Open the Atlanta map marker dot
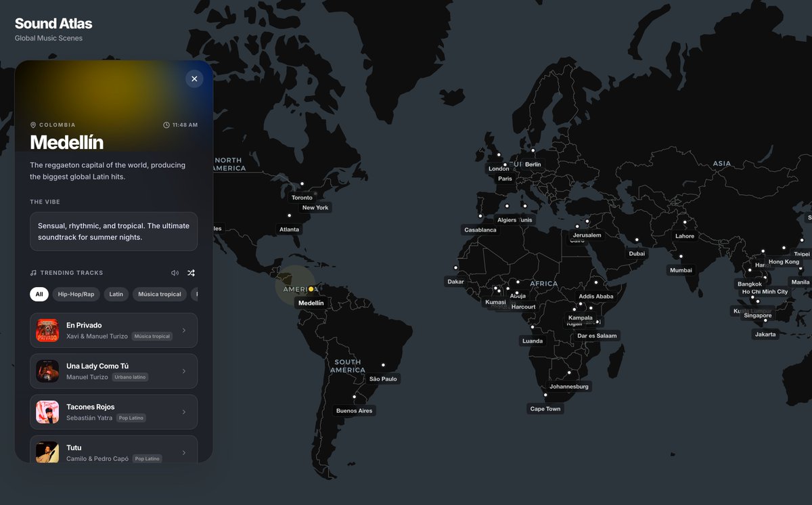 click(289, 215)
